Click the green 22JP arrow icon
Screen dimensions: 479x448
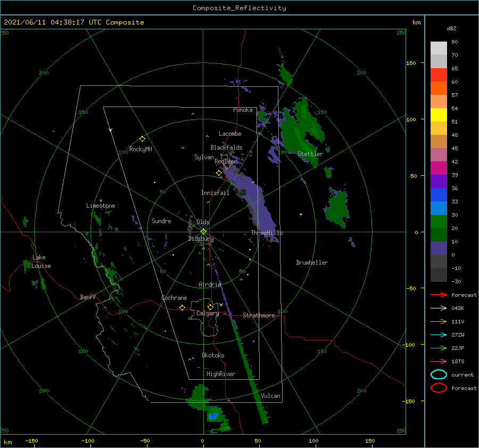click(x=439, y=348)
